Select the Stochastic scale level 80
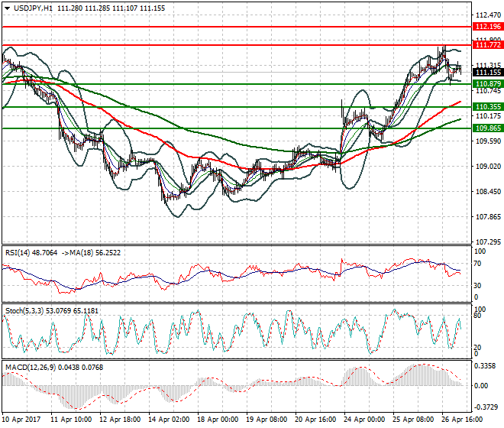 pos(479,316)
